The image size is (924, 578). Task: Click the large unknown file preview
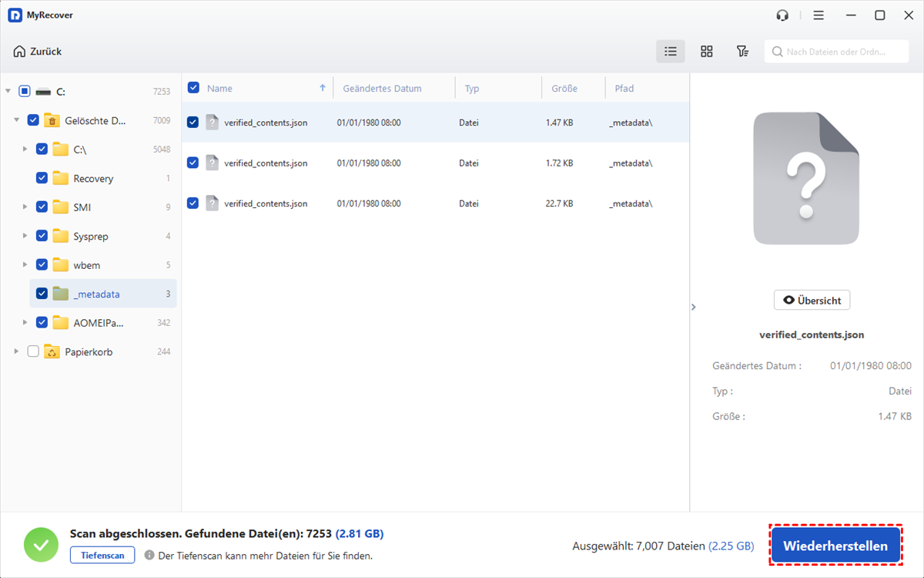click(x=806, y=179)
